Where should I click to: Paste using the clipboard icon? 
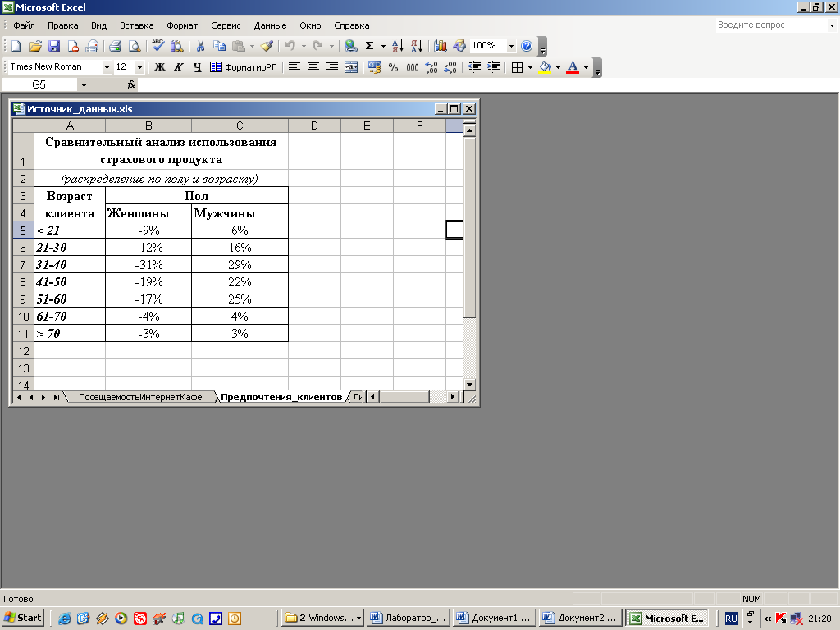239,46
